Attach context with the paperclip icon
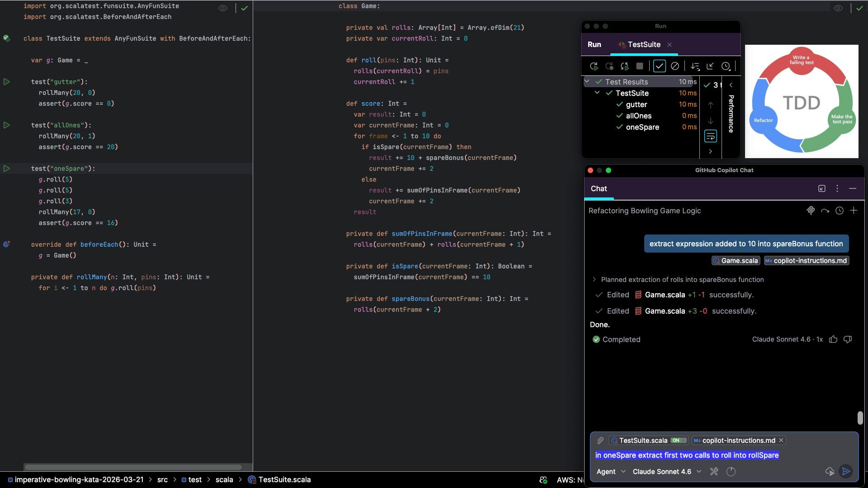Image resolution: width=868 pixels, height=488 pixels. coord(600,440)
